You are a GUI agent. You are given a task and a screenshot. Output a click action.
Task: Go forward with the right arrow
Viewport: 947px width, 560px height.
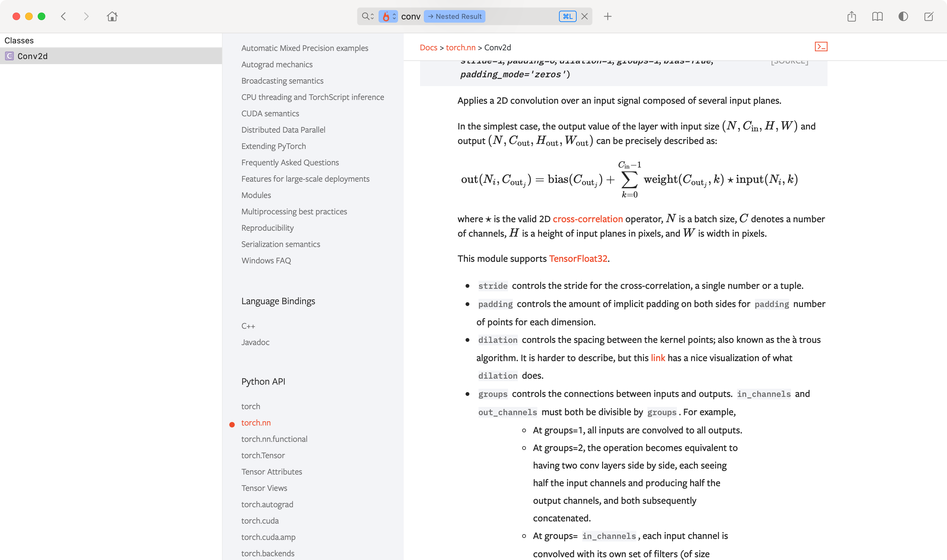coord(86,16)
